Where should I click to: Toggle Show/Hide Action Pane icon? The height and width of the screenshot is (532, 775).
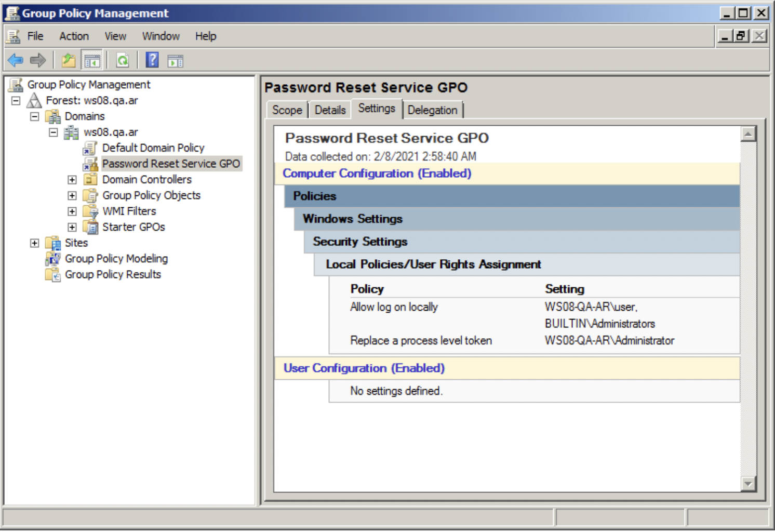pos(176,60)
